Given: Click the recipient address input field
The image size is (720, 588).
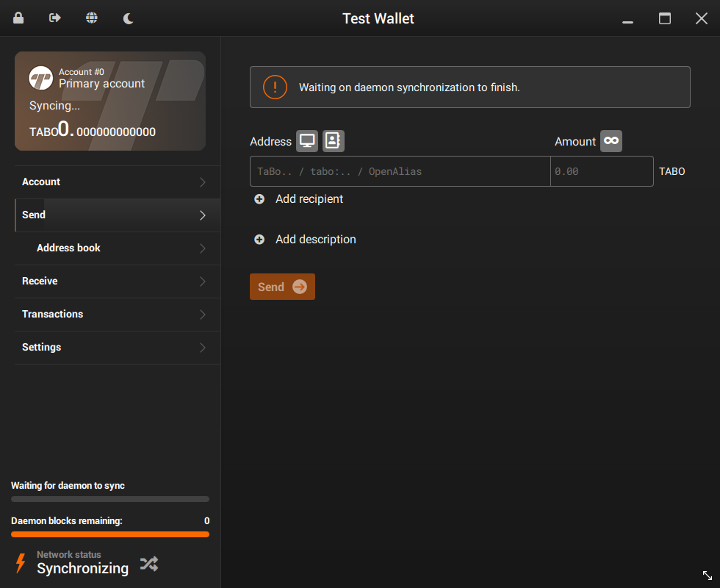Looking at the screenshot, I should click(400, 171).
